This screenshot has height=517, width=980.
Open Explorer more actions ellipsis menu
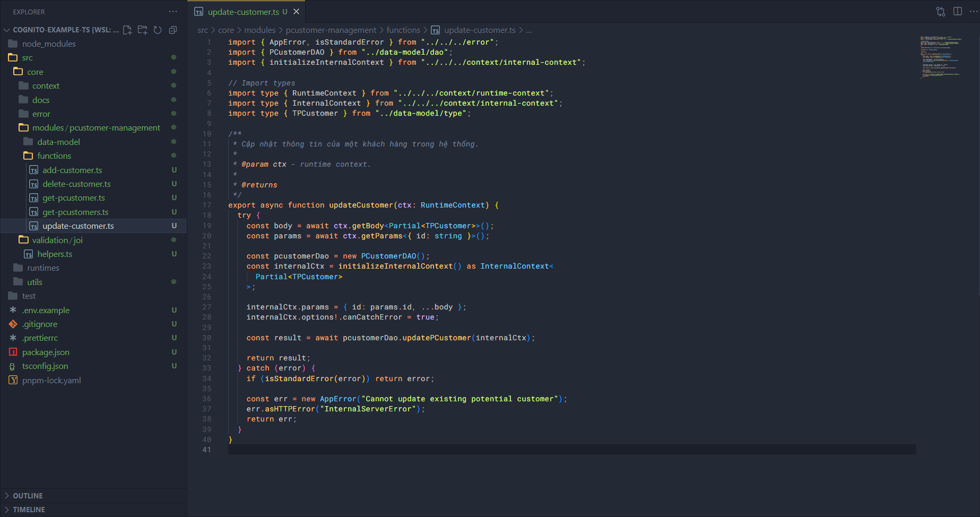[x=173, y=12]
